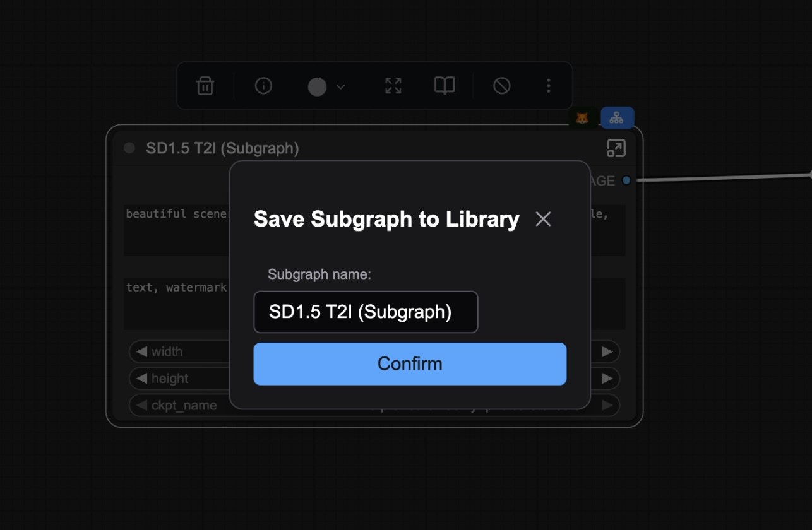This screenshot has width=812, height=530.
Task: Increase height using its right arrow
Action: (607, 378)
